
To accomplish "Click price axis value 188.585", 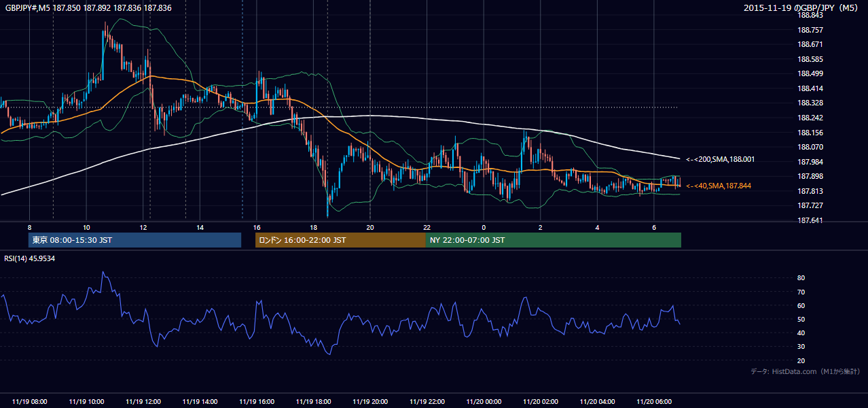I will point(810,59).
